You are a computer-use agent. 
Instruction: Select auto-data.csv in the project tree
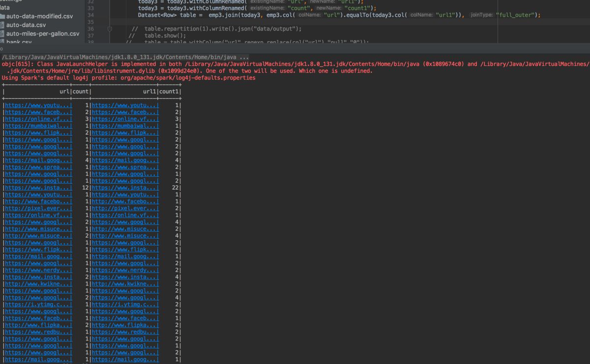[x=26, y=25]
